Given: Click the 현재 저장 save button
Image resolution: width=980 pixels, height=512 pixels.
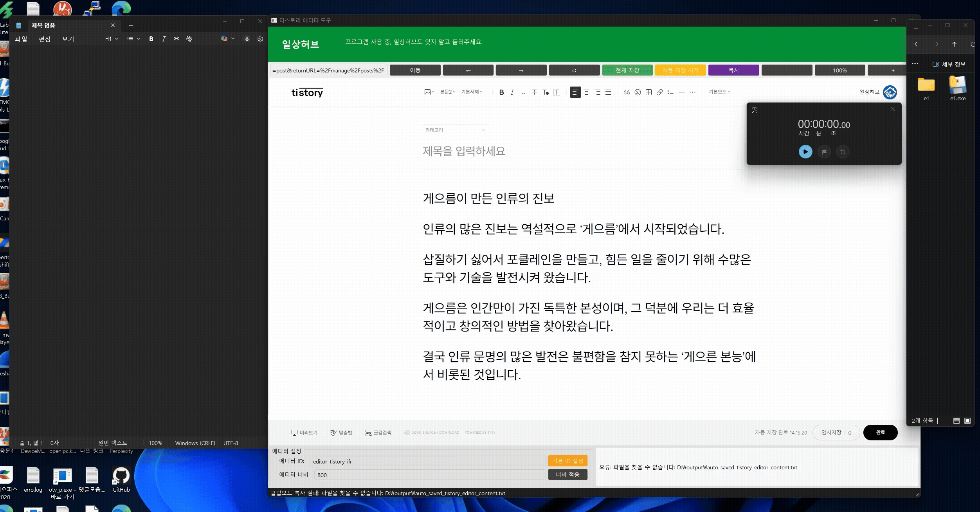Looking at the screenshot, I should [628, 70].
